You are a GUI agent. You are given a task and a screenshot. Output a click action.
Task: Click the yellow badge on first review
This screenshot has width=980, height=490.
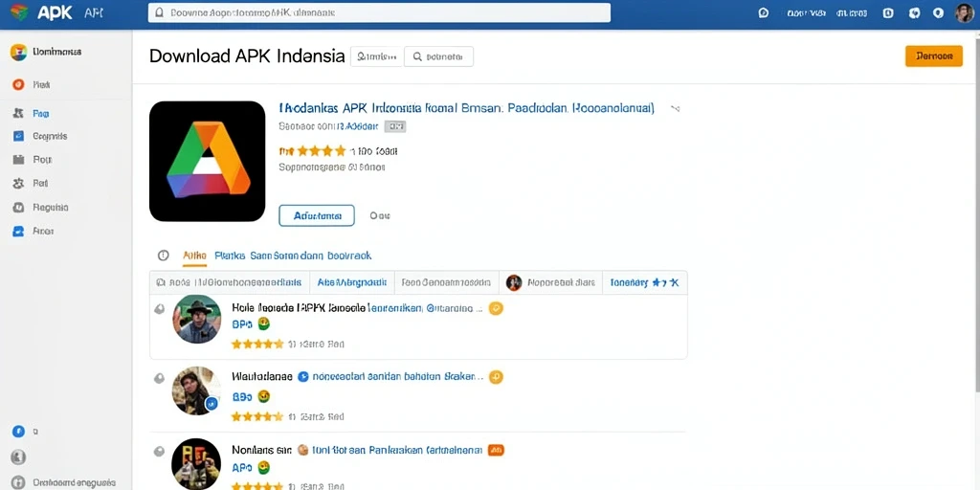[x=496, y=308]
